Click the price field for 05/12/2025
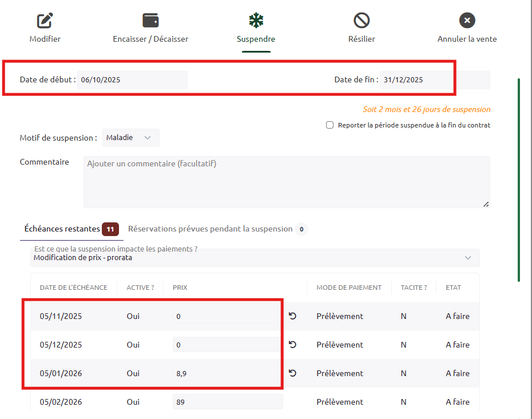The height and width of the screenshot is (419, 532). point(228,345)
